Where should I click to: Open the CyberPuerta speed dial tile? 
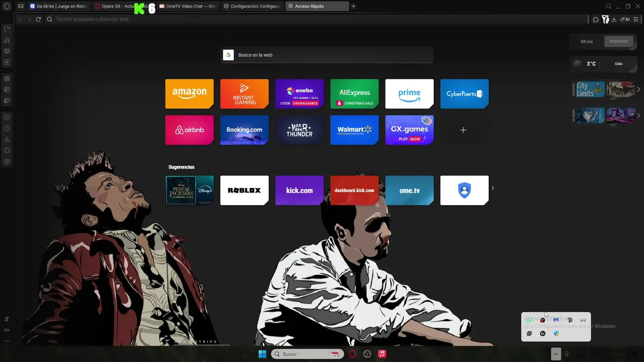(x=464, y=94)
